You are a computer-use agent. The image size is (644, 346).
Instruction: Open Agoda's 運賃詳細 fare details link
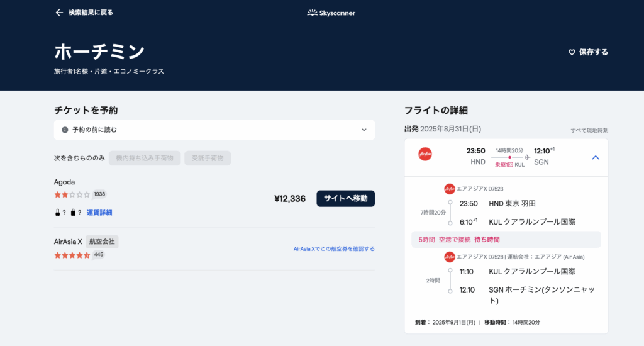point(99,213)
